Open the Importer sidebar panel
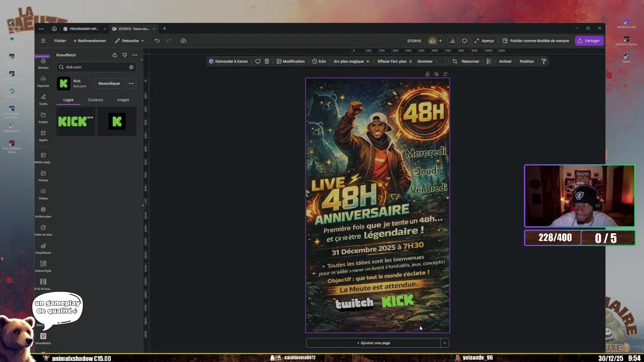The image size is (644, 362). (x=43, y=81)
